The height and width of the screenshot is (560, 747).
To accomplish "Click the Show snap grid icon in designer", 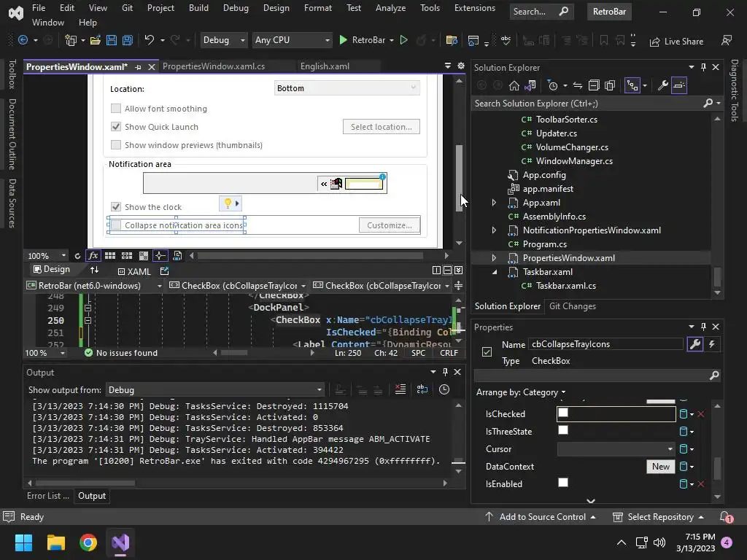I will tap(110, 256).
